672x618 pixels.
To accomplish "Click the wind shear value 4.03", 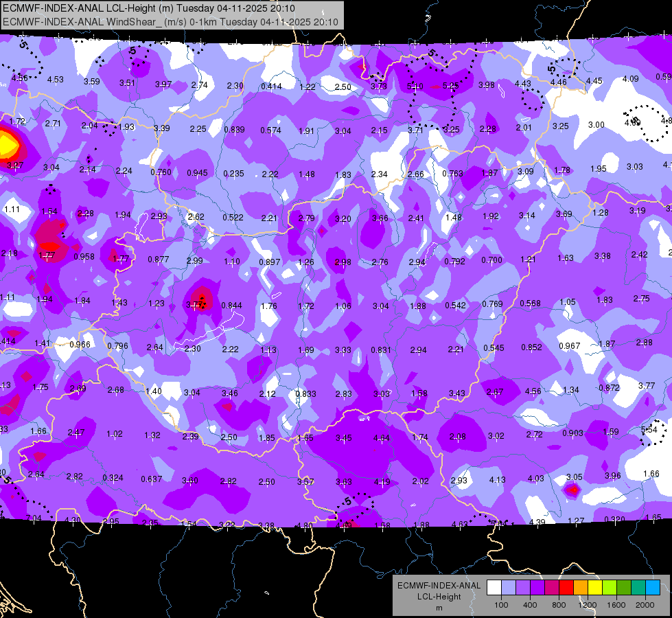I will point(535,478).
